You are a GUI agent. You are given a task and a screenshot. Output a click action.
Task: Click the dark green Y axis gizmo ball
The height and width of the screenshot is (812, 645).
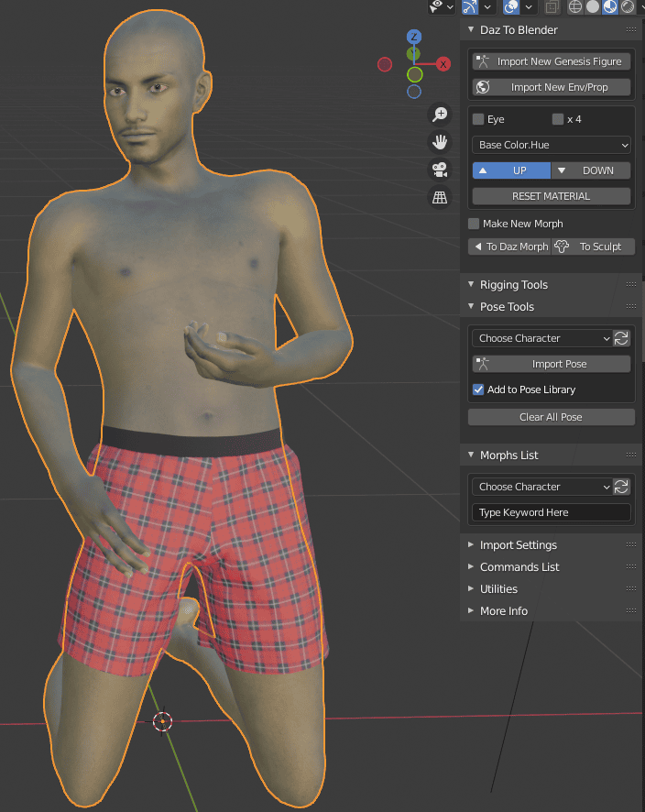[412, 53]
